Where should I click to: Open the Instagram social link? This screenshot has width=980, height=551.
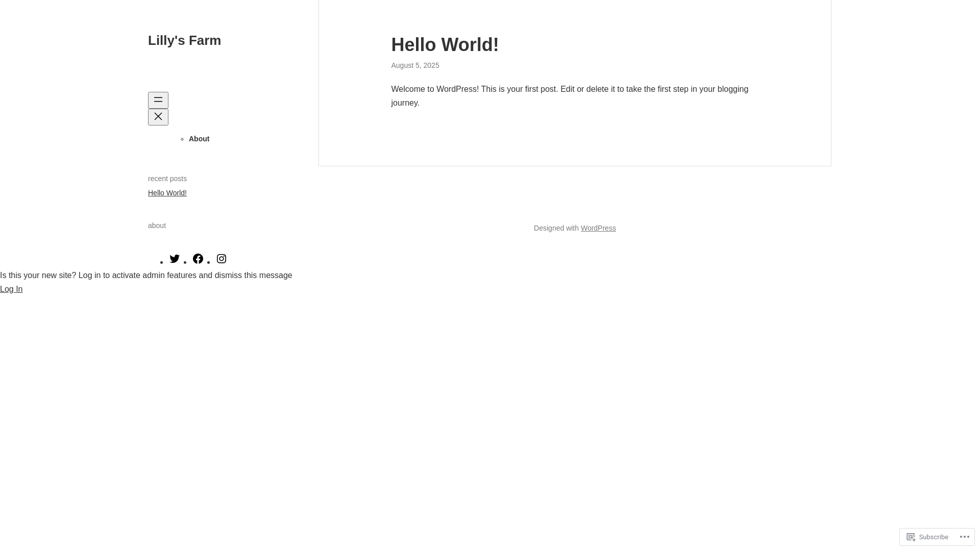tap(222, 259)
